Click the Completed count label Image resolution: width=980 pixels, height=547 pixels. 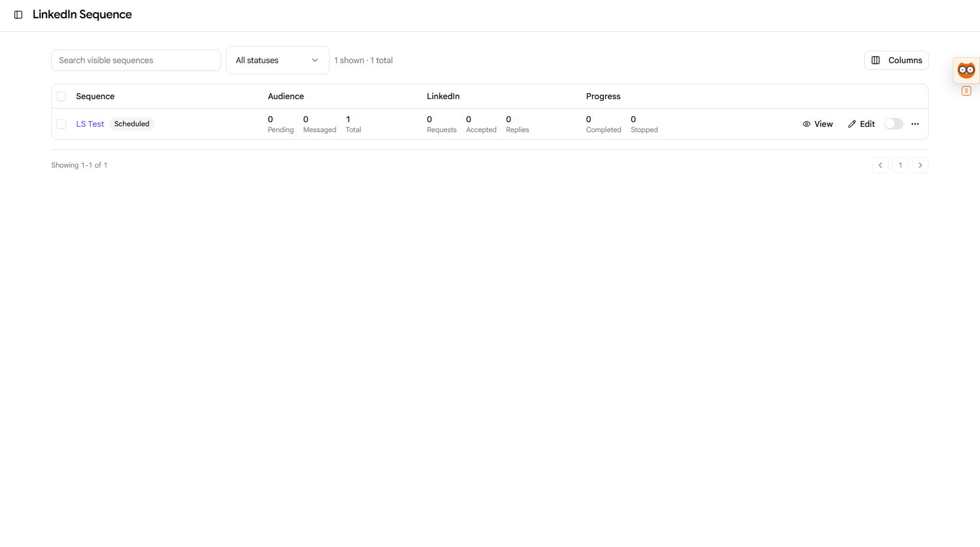[x=604, y=130]
